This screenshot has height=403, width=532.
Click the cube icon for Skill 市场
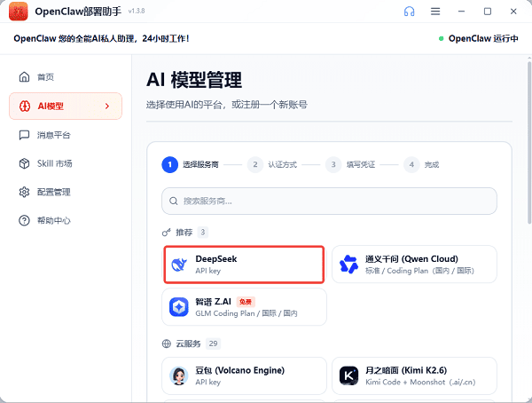24,164
